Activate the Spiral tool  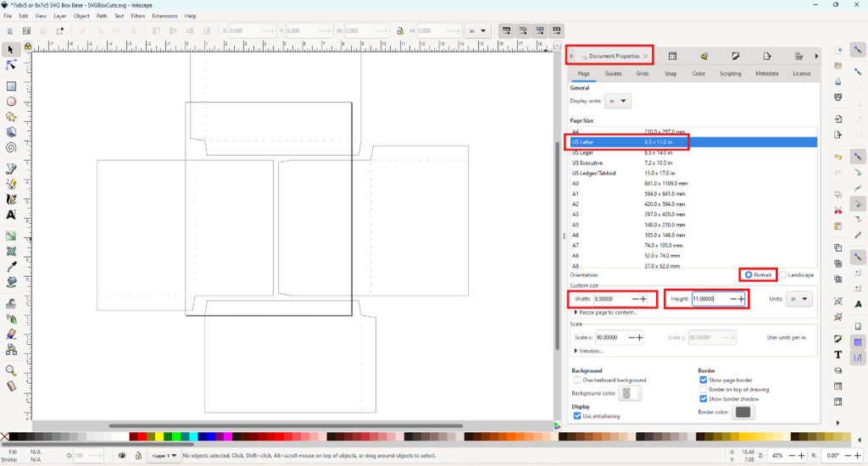pos(11,147)
